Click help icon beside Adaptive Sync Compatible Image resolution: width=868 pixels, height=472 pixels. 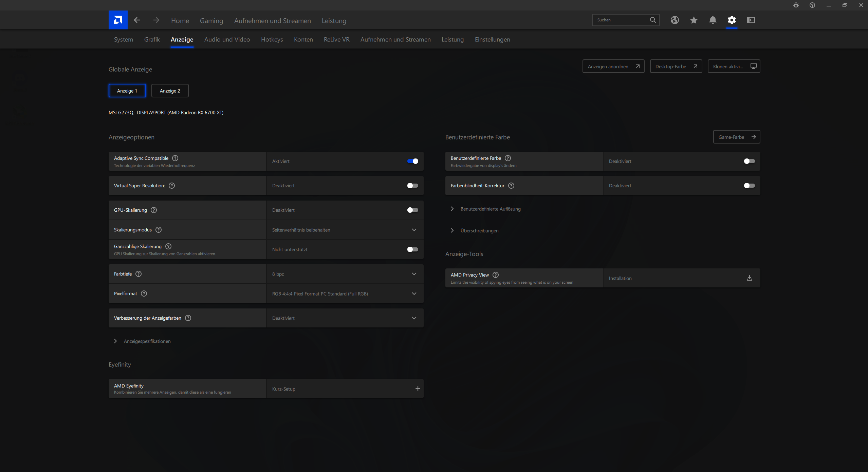click(x=175, y=158)
